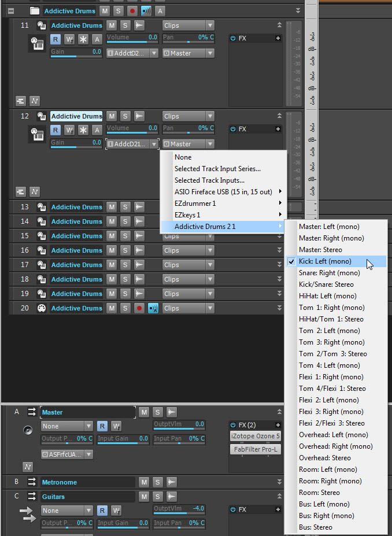Open track 12 input dropdown AddcD21
The height and width of the screenshot is (536, 392).
[x=132, y=144]
